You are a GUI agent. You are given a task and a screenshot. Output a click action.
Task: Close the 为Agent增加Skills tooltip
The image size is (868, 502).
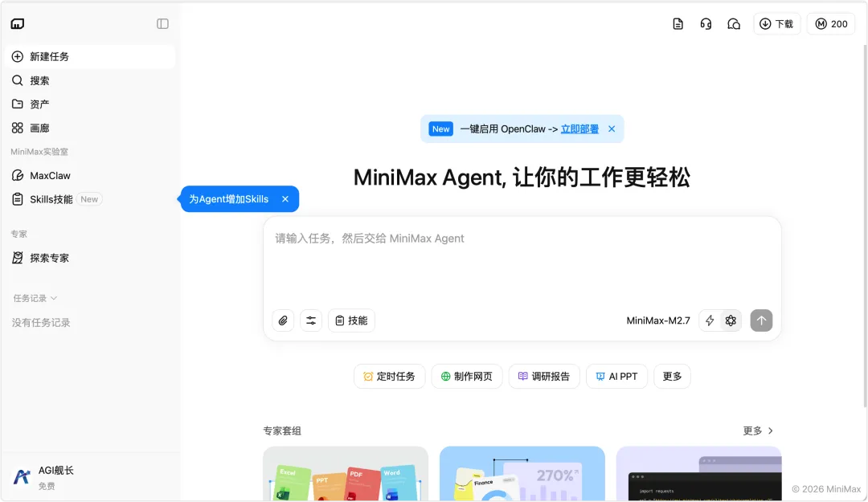pos(285,199)
